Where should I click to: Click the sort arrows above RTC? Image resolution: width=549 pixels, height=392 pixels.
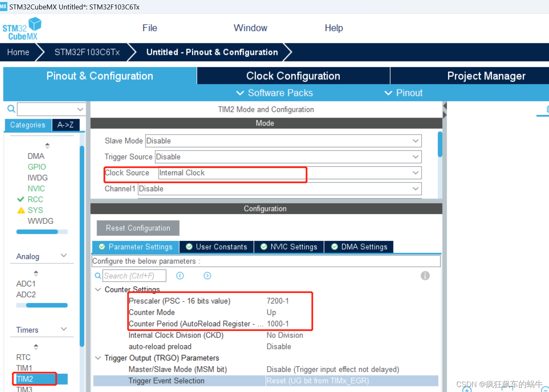click(36, 347)
